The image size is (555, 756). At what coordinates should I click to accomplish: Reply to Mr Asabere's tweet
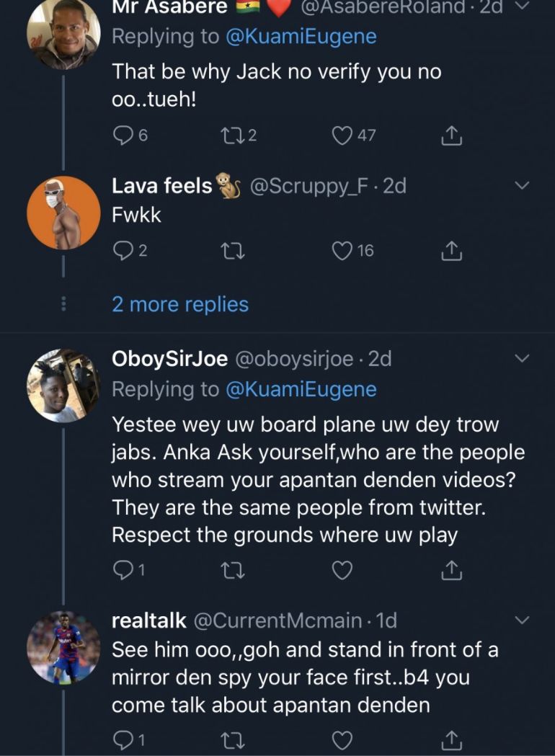pos(122,135)
